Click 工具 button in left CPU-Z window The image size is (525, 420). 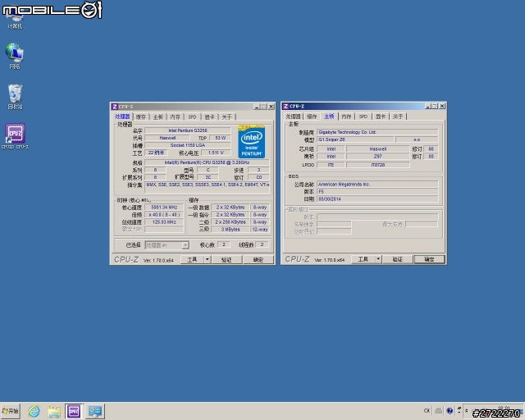(192, 259)
